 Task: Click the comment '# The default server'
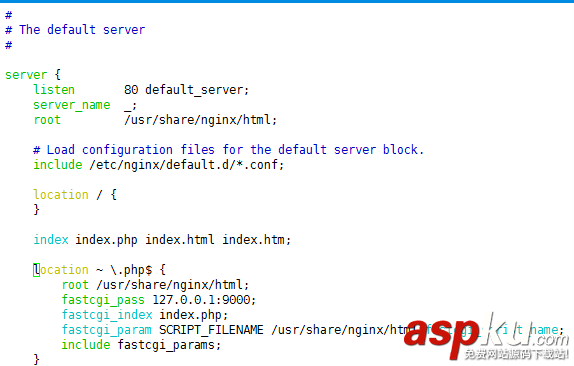[75, 30]
